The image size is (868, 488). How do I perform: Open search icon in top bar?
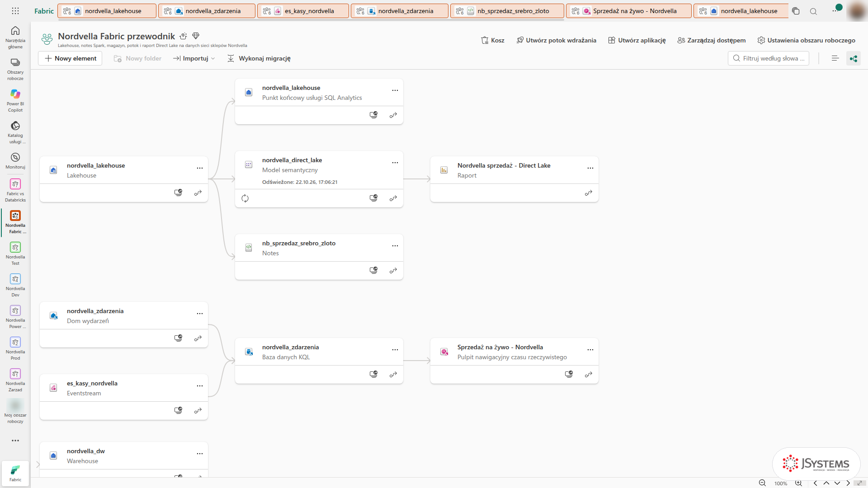click(x=813, y=11)
